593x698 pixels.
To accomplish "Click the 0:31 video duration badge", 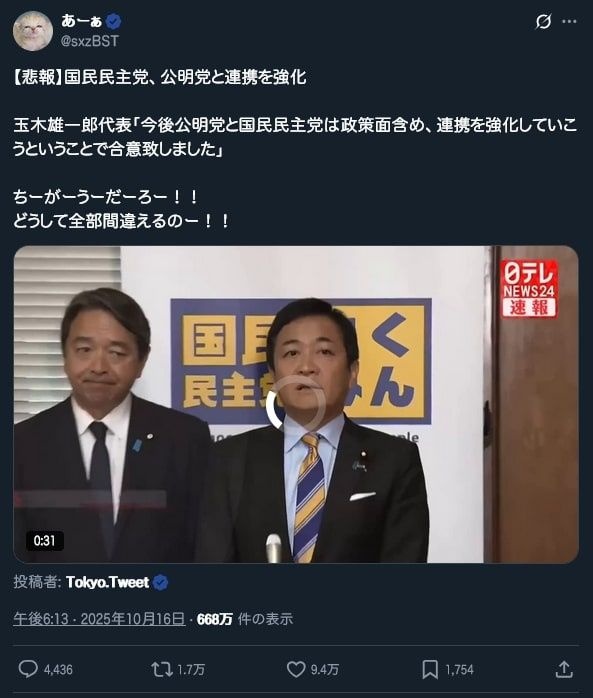I will (45, 541).
